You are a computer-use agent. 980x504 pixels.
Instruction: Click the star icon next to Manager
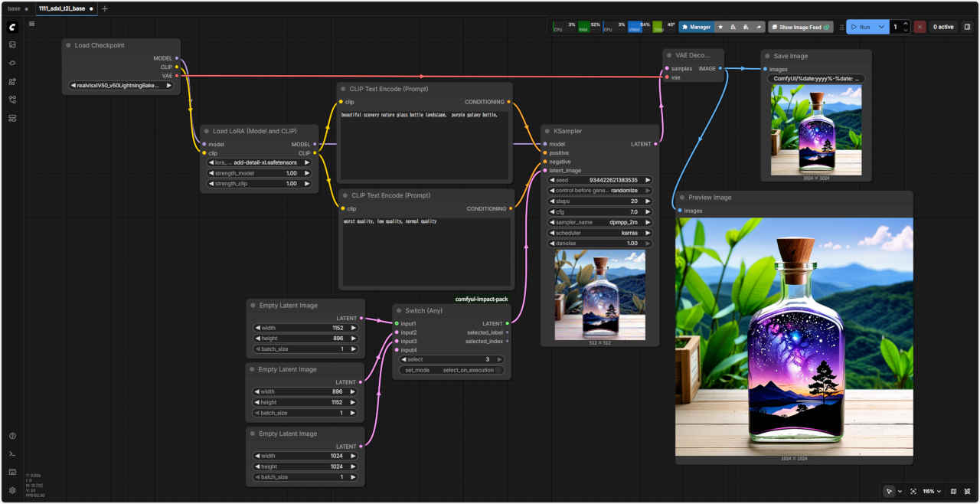click(x=720, y=27)
